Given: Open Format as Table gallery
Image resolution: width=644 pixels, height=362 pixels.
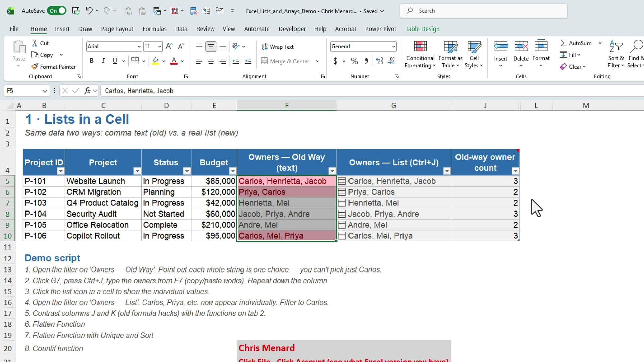Looking at the screenshot, I should 450,54.
